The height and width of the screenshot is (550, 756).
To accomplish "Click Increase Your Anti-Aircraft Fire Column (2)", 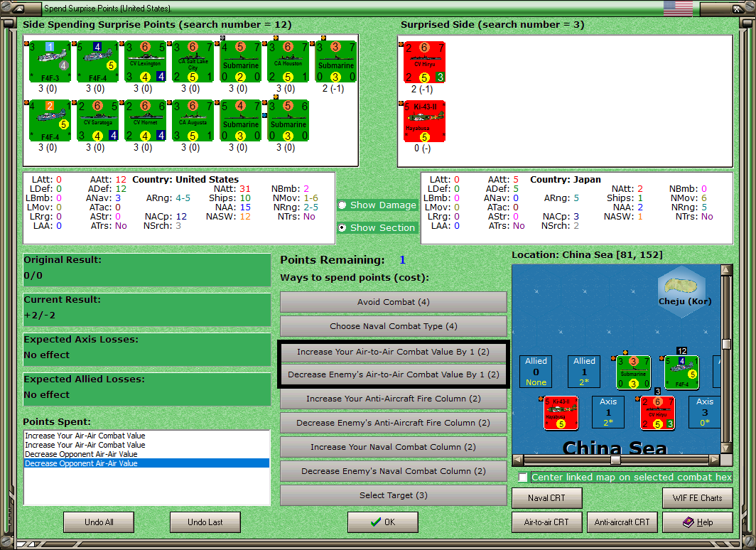I will point(393,399).
